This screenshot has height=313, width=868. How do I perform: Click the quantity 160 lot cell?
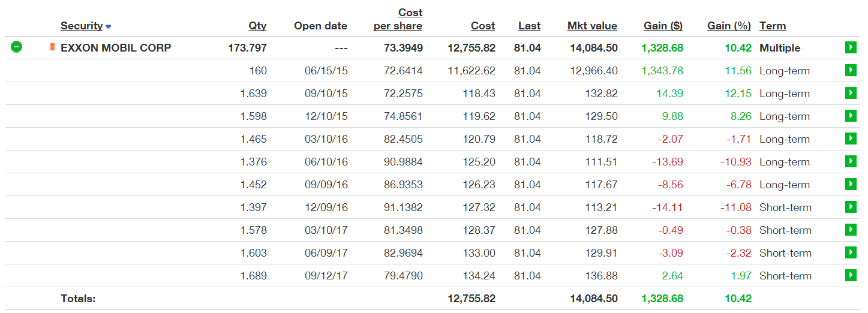pos(258,70)
